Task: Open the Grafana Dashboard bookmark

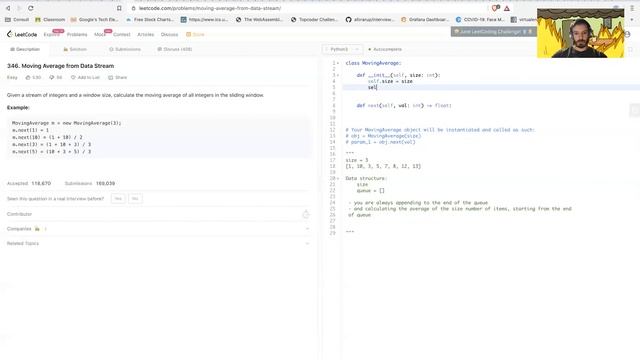Action: point(424,20)
